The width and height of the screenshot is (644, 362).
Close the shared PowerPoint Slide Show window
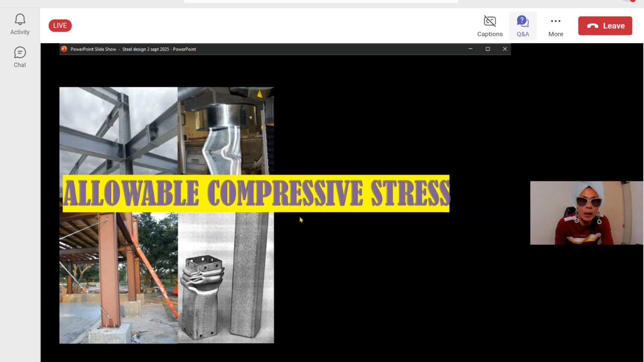click(505, 49)
